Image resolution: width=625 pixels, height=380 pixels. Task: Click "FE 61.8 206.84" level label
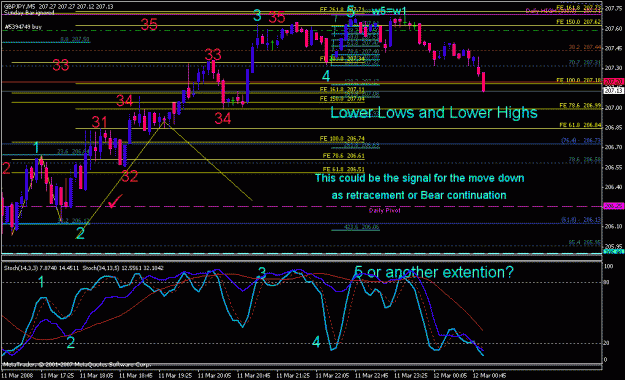point(580,125)
